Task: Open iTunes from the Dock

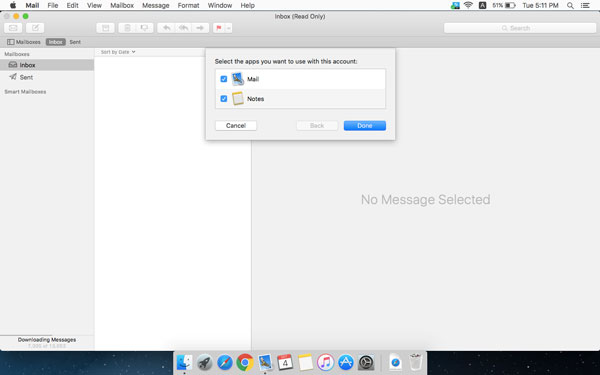Action: tap(326, 362)
